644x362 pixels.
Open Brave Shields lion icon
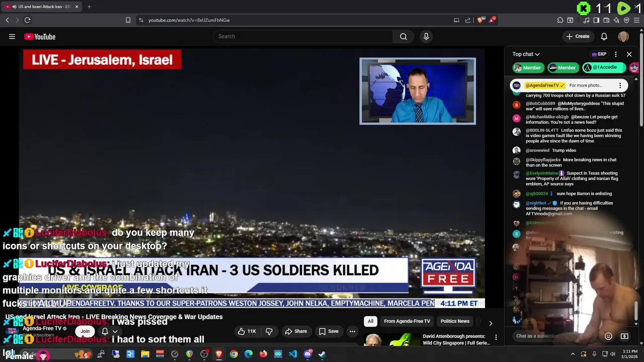pos(481,20)
